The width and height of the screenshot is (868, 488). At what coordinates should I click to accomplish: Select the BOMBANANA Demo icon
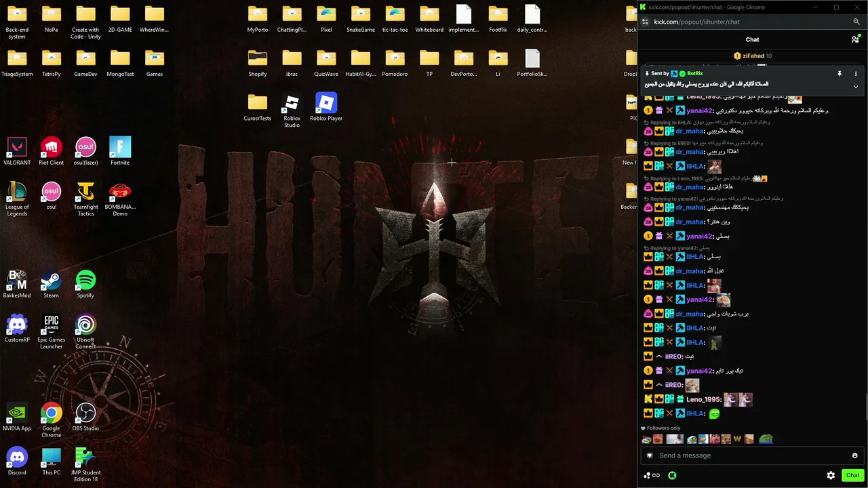pyautogui.click(x=120, y=199)
